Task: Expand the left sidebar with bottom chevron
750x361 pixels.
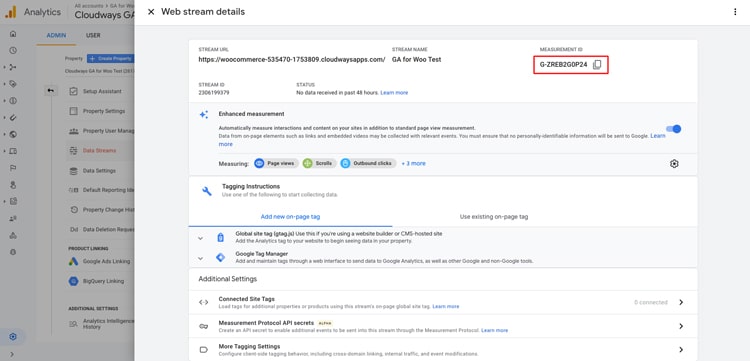Action: (13, 354)
